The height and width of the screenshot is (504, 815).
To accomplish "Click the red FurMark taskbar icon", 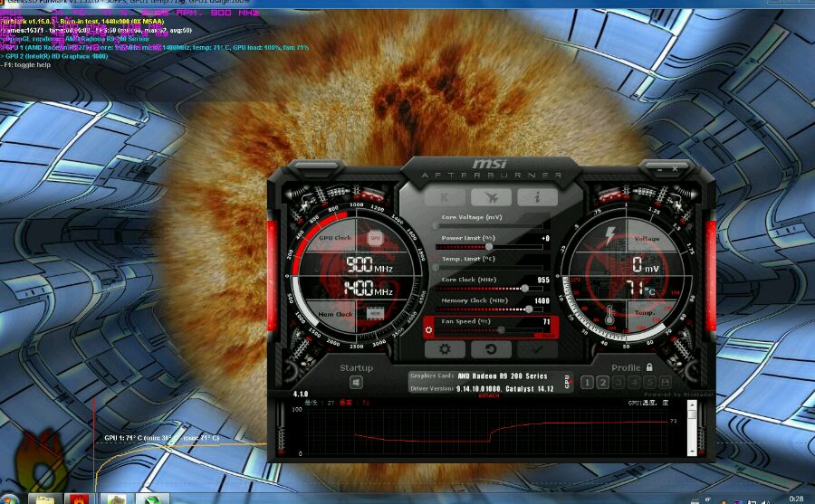I will [79, 499].
